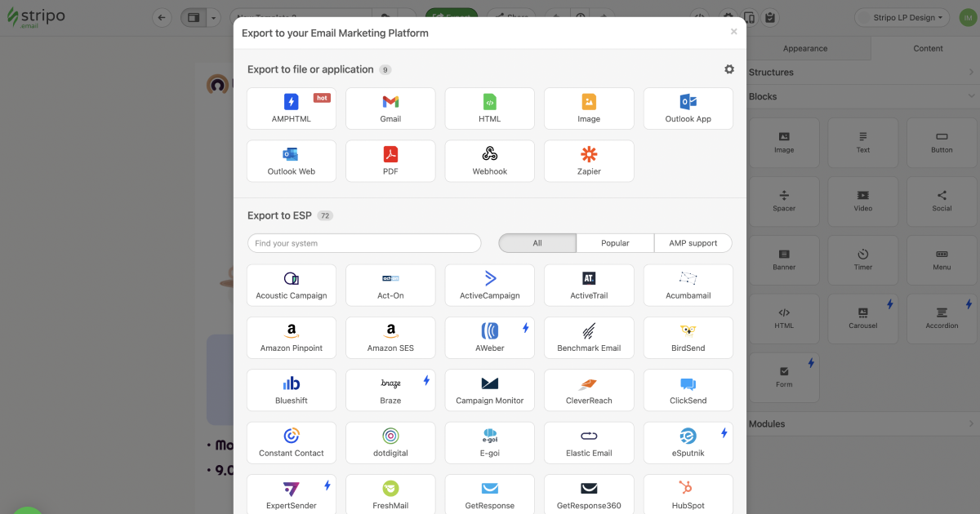Close the export dialog

733,32
